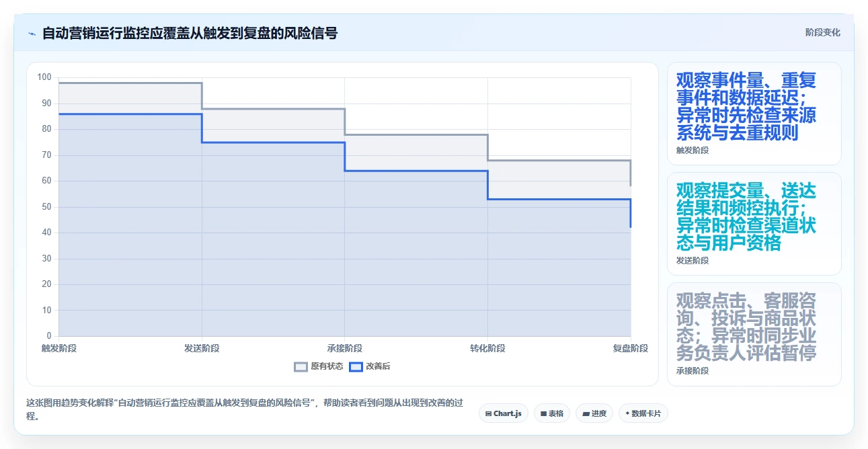
Task: Click the gray 原有状态 legend swatch
Action: 301,366
